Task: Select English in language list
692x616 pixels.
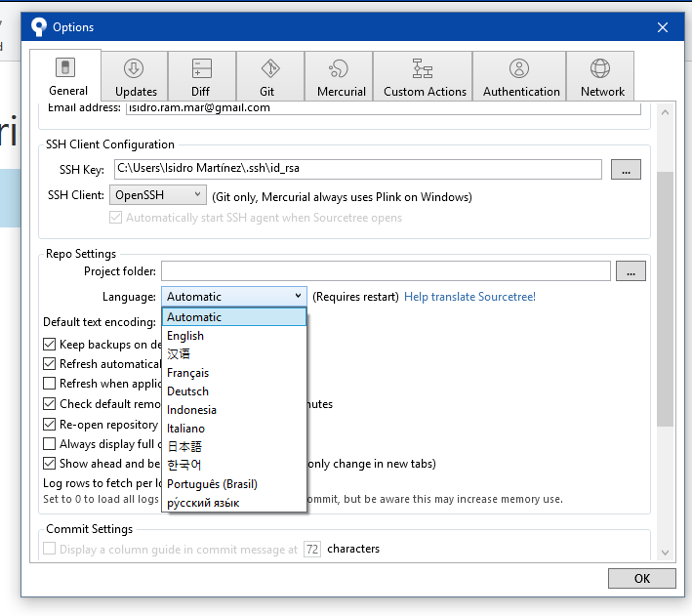Action: pos(234,336)
